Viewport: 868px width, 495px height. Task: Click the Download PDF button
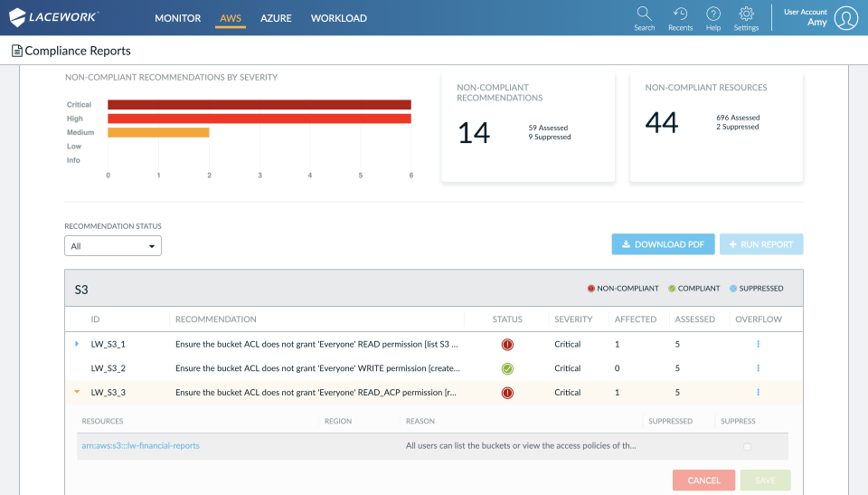point(663,244)
